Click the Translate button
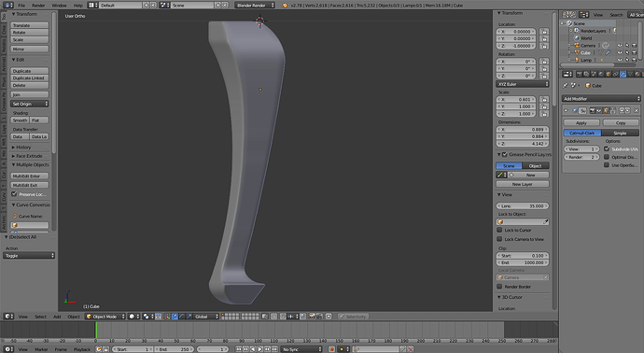The height and width of the screenshot is (353, 644). (x=30, y=25)
